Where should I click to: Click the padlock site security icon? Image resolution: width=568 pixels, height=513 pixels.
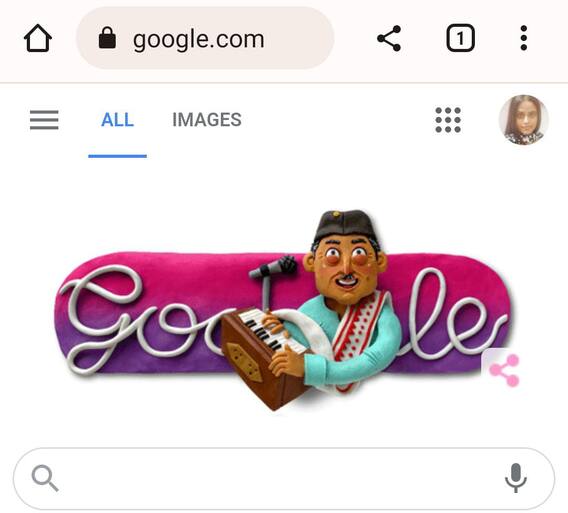pos(107,38)
